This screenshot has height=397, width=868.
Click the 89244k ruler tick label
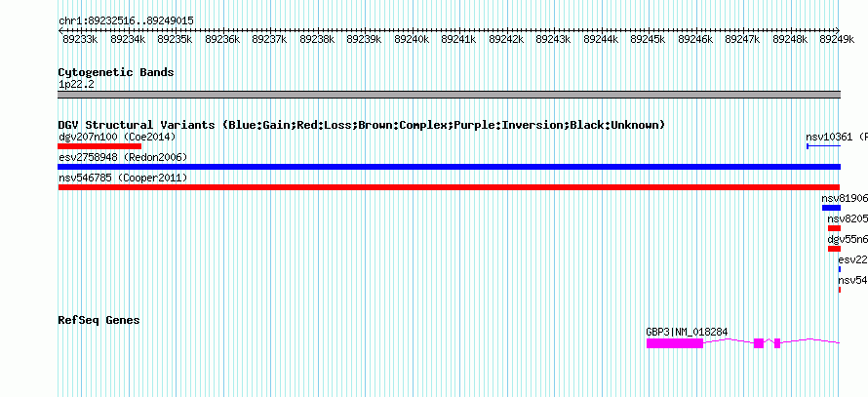601,40
